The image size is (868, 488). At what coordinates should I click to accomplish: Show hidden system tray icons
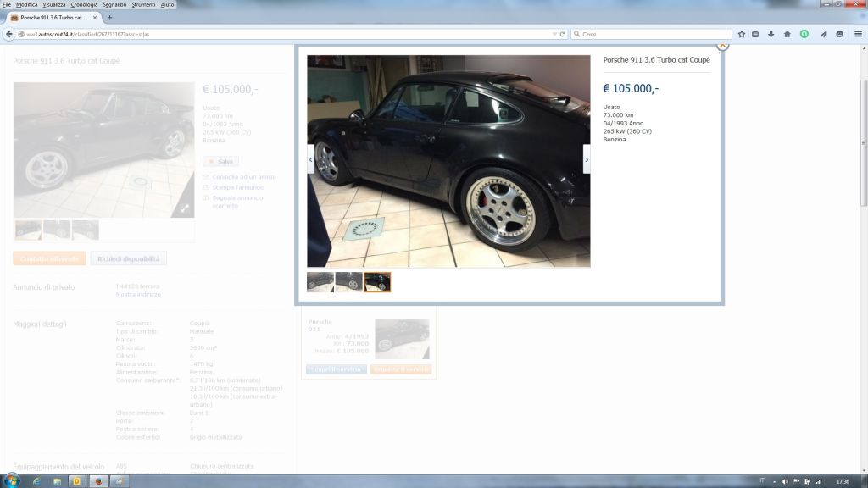coord(774,481)
